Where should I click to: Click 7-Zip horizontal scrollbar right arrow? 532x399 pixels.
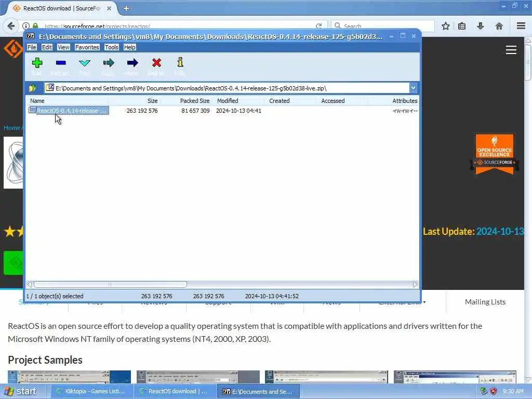click(415, 284)
